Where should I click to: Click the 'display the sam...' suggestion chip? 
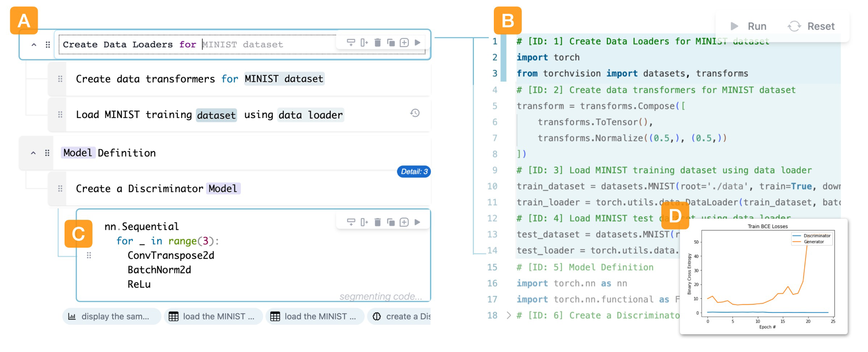click(x=111, y=317)
